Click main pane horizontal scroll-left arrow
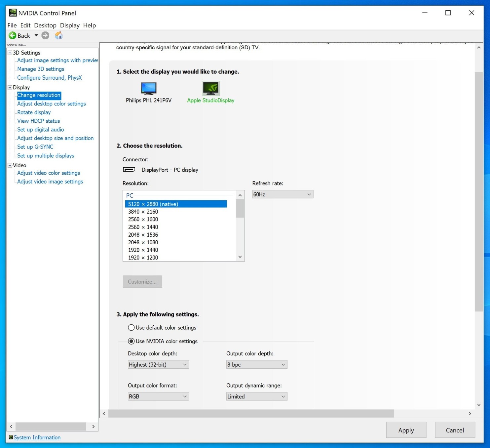490x448 pixels. coord(104,413)
